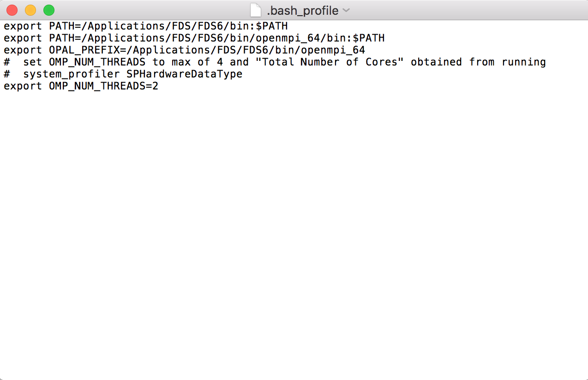588x380 pixels.
Task: Click the system_profiler SPHardwareDataType comment line
Action: coord(122,74)
